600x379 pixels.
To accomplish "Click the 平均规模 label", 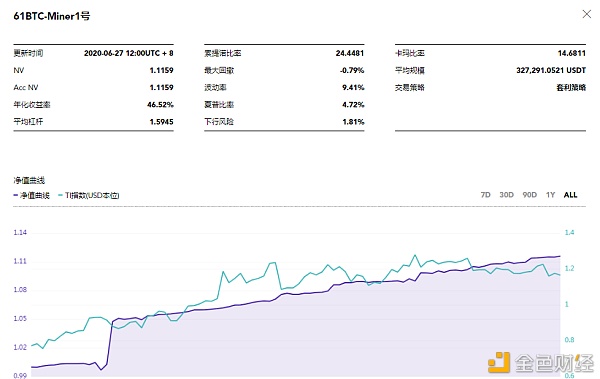I will 410,70.
